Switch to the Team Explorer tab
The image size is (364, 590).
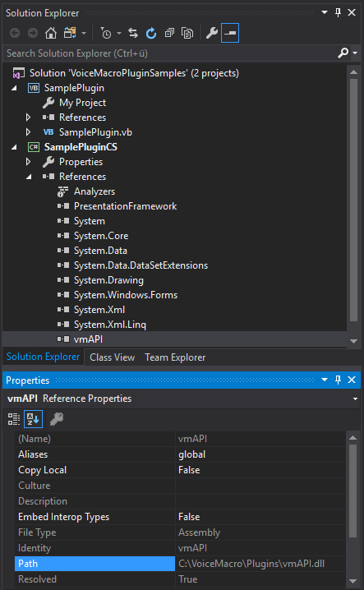pyautogui.click(x=175, y=357)
